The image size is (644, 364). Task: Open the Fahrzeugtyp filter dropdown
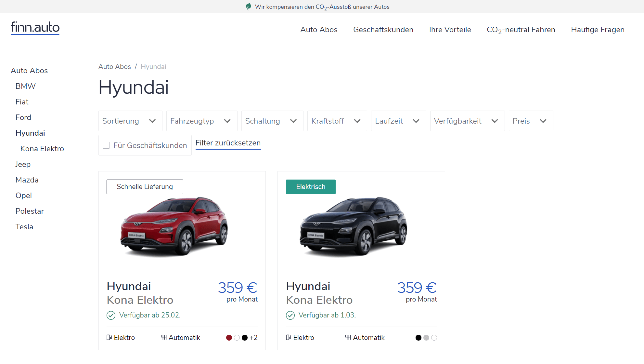202,121
